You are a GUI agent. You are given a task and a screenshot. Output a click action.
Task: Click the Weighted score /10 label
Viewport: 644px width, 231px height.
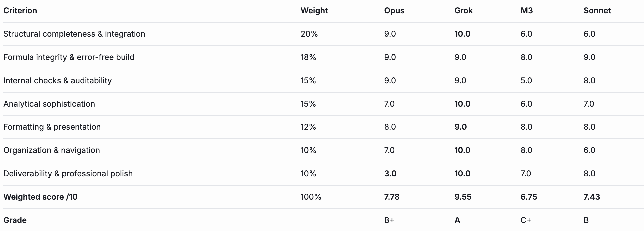click(x=40, y=197)
